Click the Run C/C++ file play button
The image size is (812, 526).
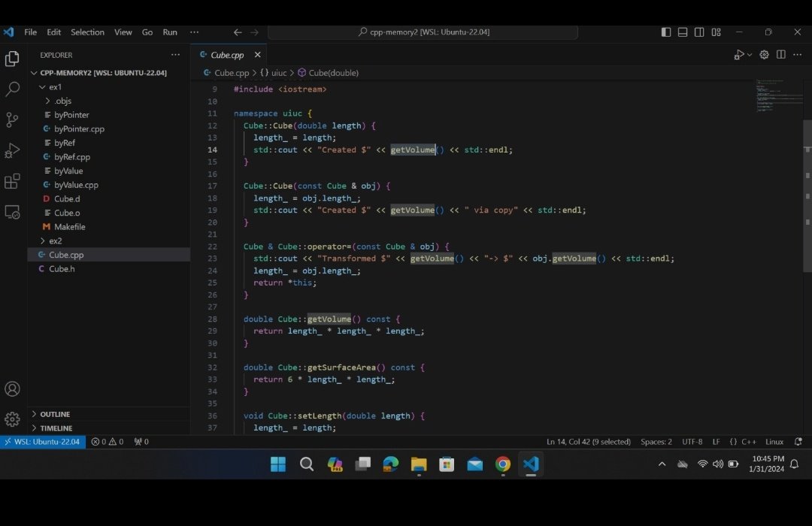point(739,54)
